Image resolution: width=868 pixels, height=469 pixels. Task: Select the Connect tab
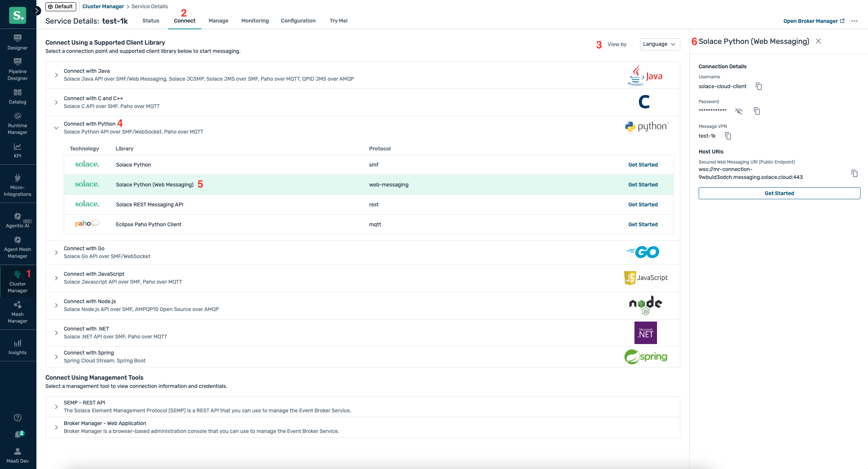[x=185, y=21]
